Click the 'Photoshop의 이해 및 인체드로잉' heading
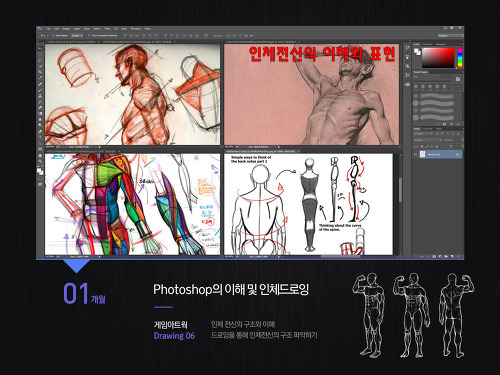This screenshot has height=375, width=500. click(231, 289)
